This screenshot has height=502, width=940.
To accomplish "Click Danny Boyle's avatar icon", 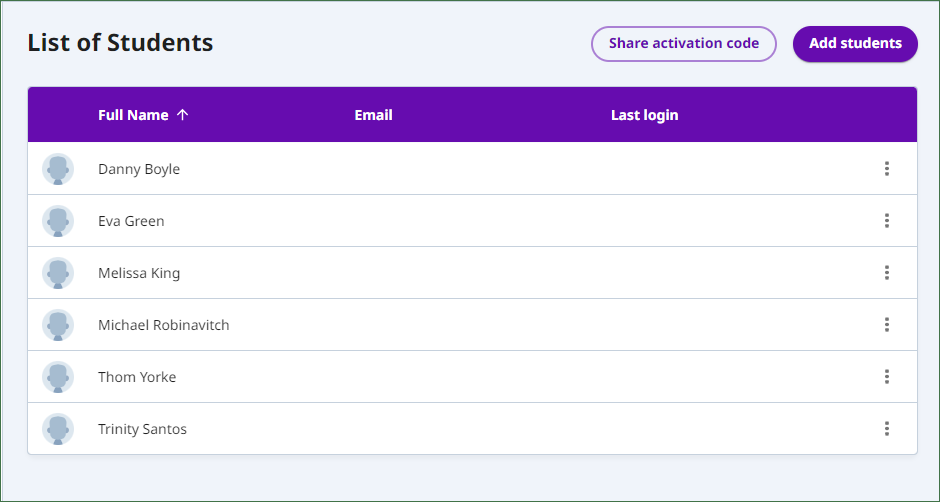I will 58,169.
